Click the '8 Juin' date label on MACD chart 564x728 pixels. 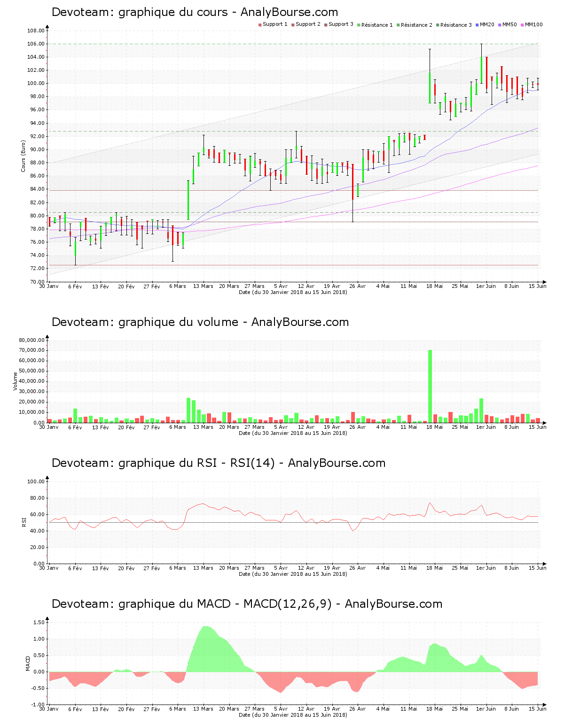[512, 709]
